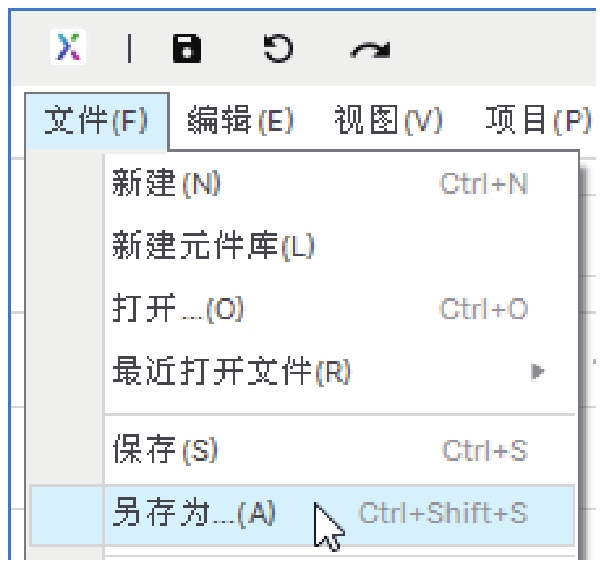This screenshot has height=563, width=600.
Task: Select 新建元件库(L) menu entry
Action: tap(212, 247)
